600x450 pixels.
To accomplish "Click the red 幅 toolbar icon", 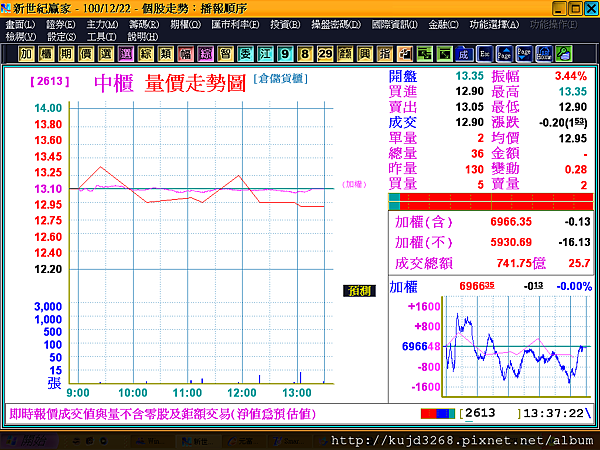I will (x=185, y=54).
